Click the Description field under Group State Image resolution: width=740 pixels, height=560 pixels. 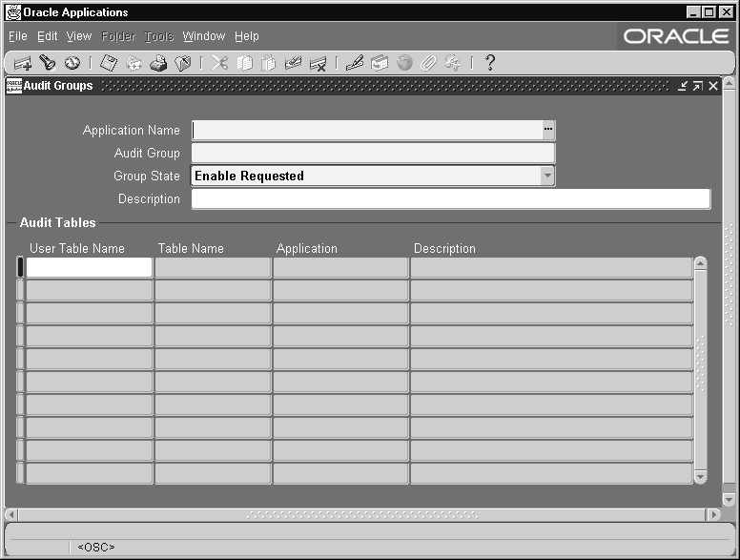point(451,198)
